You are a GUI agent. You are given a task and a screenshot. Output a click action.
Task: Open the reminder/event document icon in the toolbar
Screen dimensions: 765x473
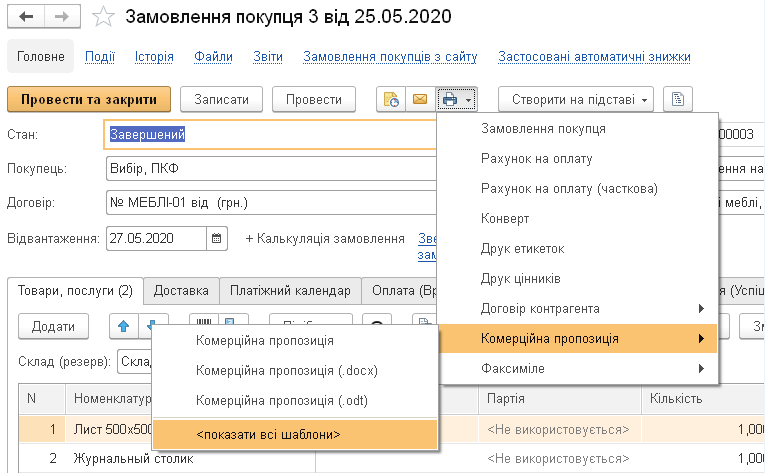click(x=391, y=100)
